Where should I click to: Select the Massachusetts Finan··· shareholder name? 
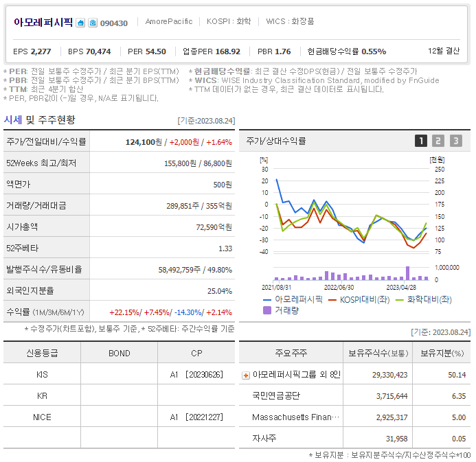(295, 417)
